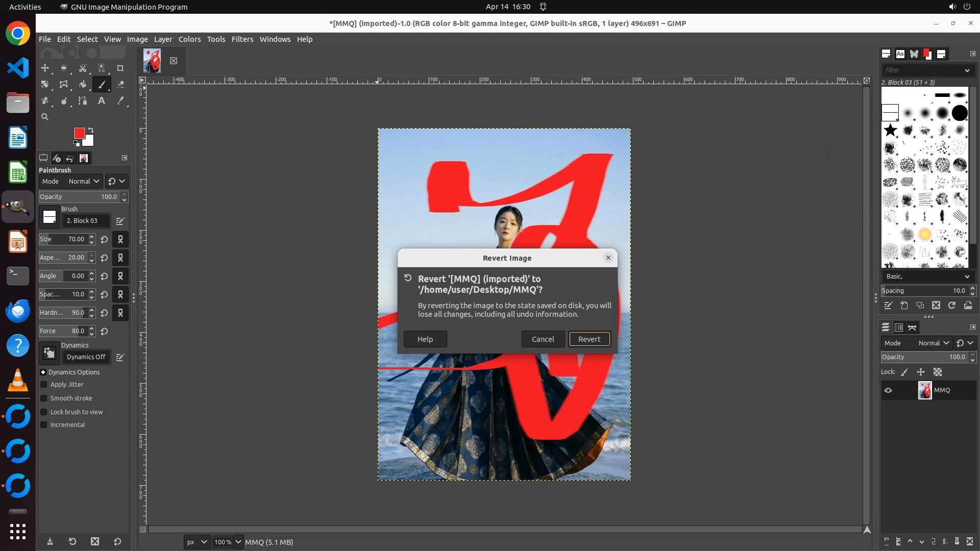Open the zoom 100% dropdown
The width and height of the screenshot is (980, 551).
238,542
